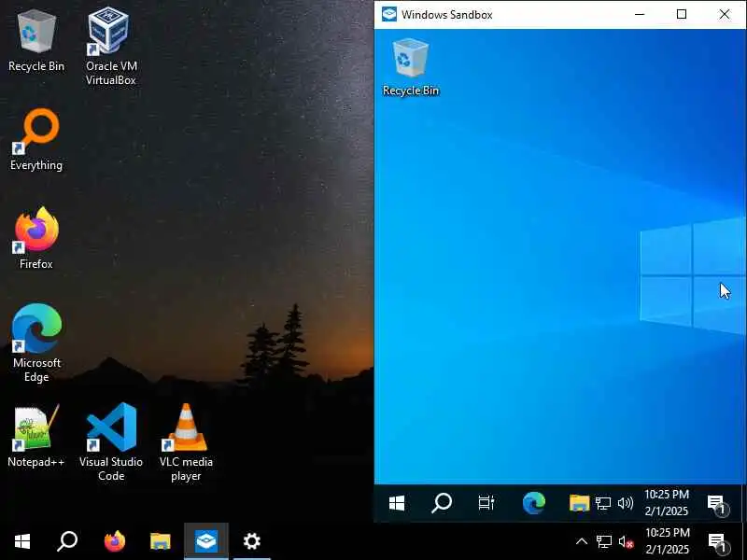Expand the host hidden tray icons chevron

[x=581, y=541]
